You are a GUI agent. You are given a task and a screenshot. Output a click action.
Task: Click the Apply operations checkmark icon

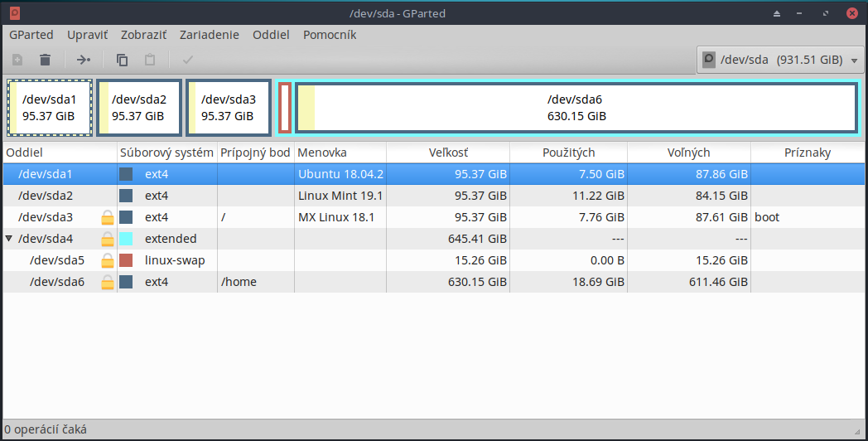point(188,60)
